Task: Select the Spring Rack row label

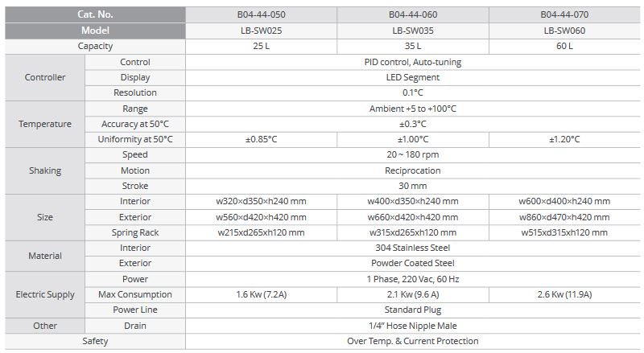Action: tap(135, 232)
